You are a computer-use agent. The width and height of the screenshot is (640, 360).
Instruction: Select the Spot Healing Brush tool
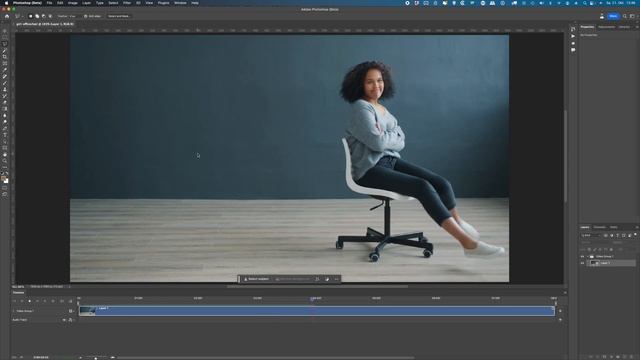(5, 77)
